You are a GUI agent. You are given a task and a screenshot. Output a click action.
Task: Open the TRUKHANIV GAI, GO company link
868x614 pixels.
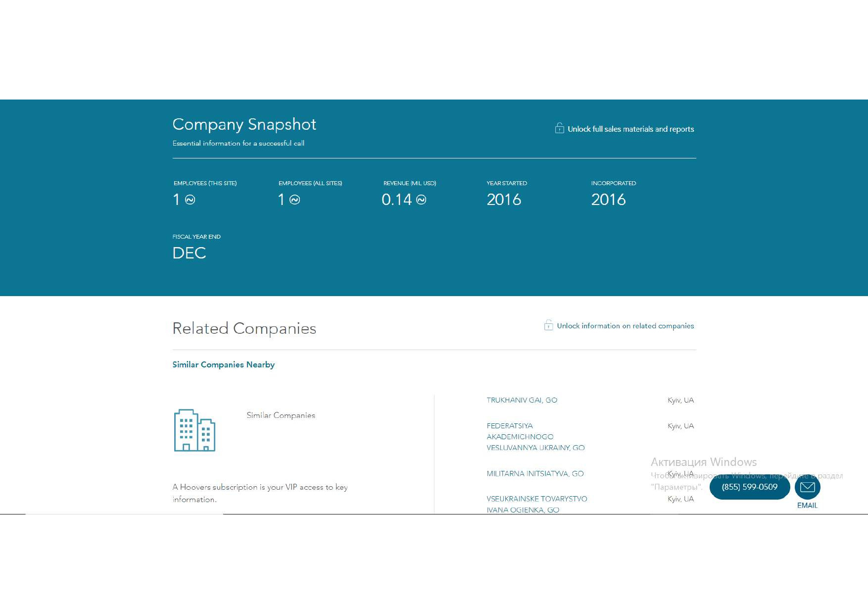pos(522,400)
